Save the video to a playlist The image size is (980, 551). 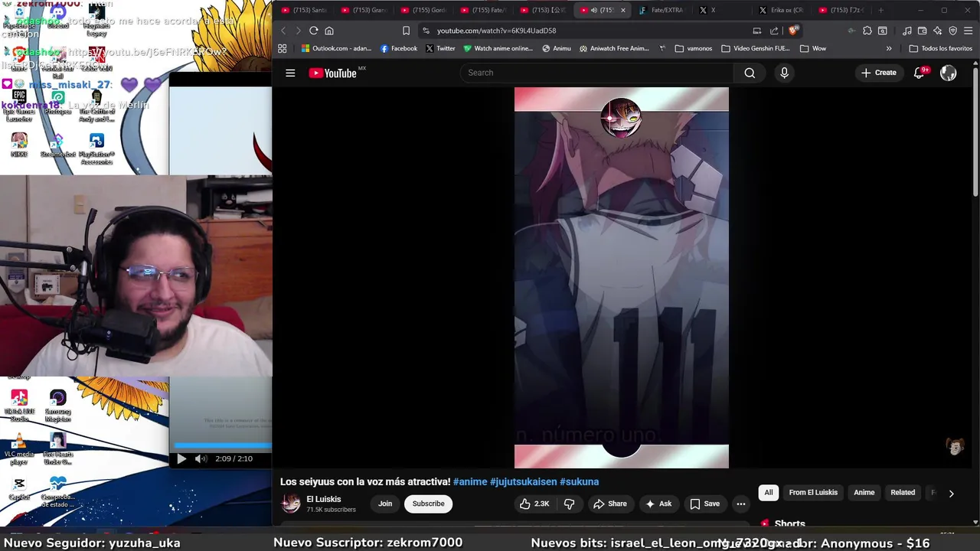coord(704,504)
